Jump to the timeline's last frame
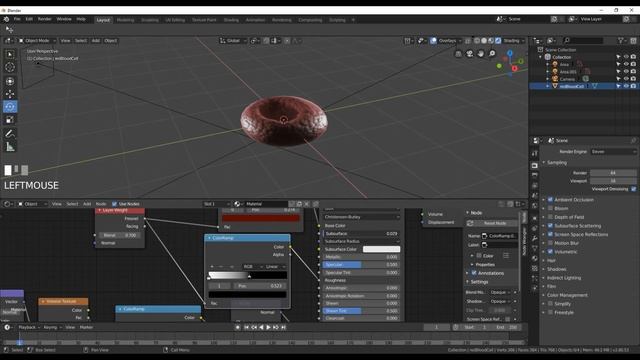640x360 pixels. pos(283,327)
